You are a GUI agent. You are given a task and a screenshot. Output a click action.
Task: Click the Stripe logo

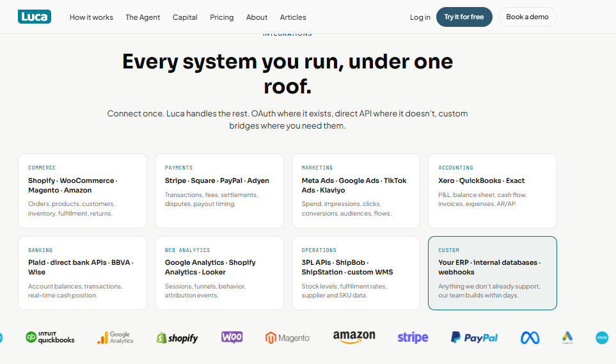pos(413,337)
